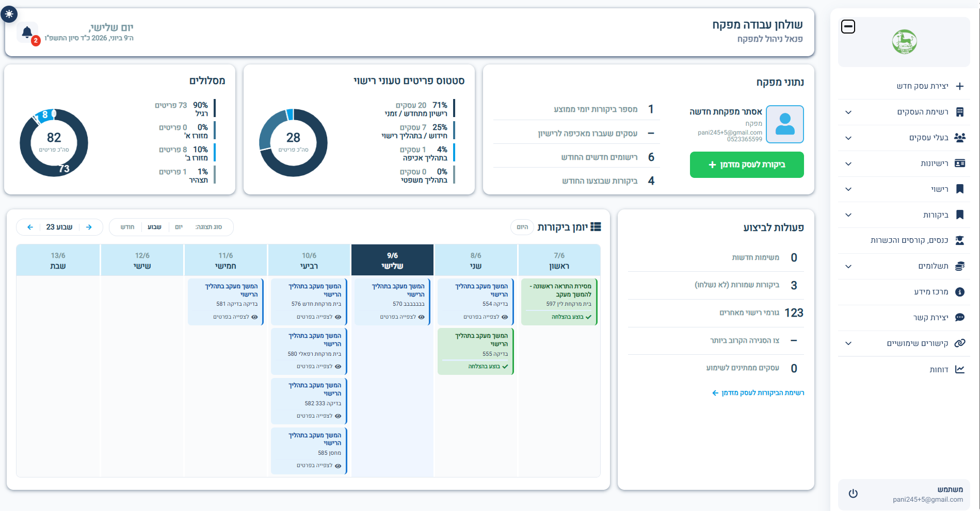980x511 pixels.
Task: Click the eye icon on inspection 570
Action: (422, 317)
